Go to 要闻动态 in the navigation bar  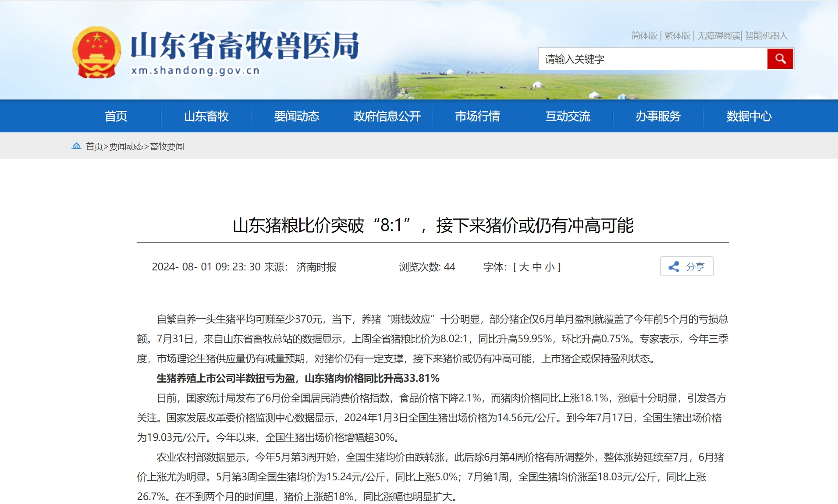(x=296, y=116)
